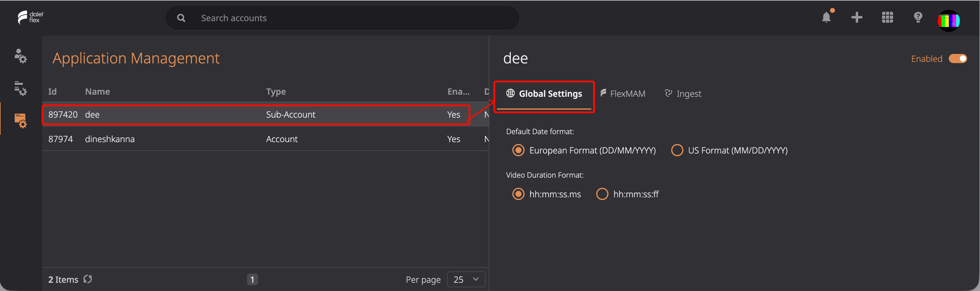Open workflow settings sidebar icon
Image resolution: width=980 pixels, height=291 pixels.
click(x=21, y=88)
